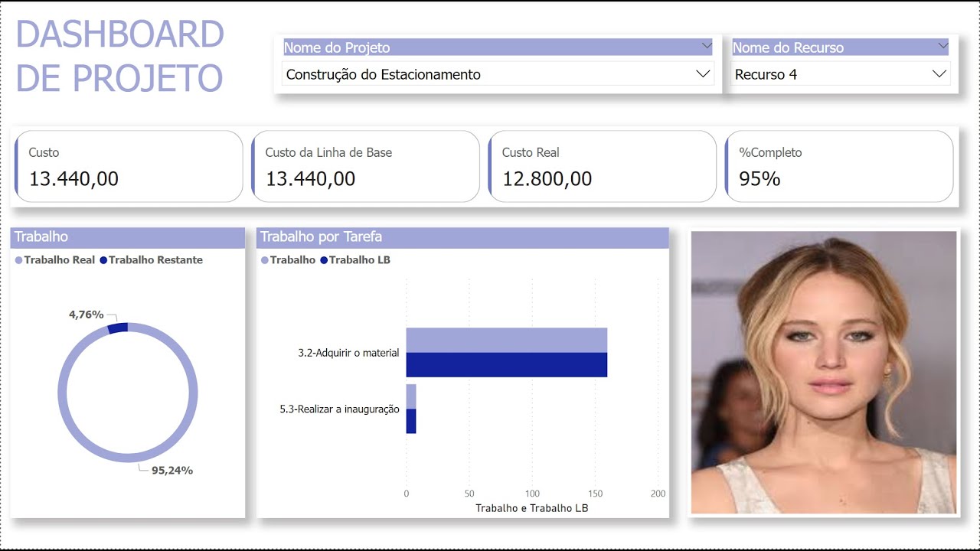Screen dimensions: 980x551
Task: Click the 100 tick on x-axis
Action: [532, 494]
